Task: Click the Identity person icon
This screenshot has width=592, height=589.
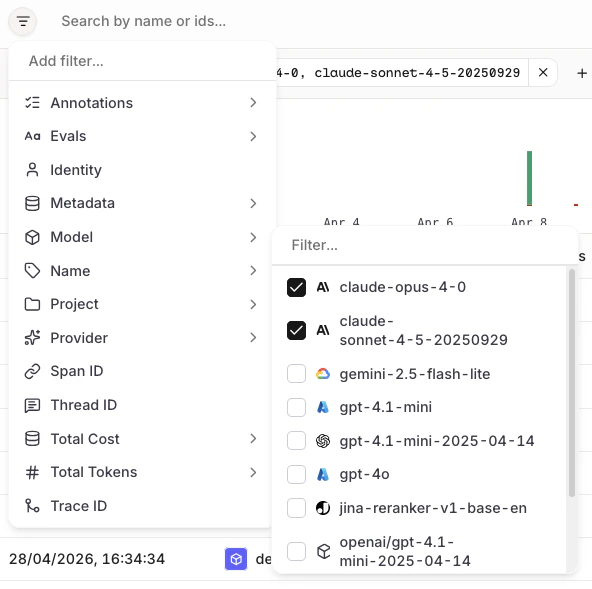Action: (32, 170)
